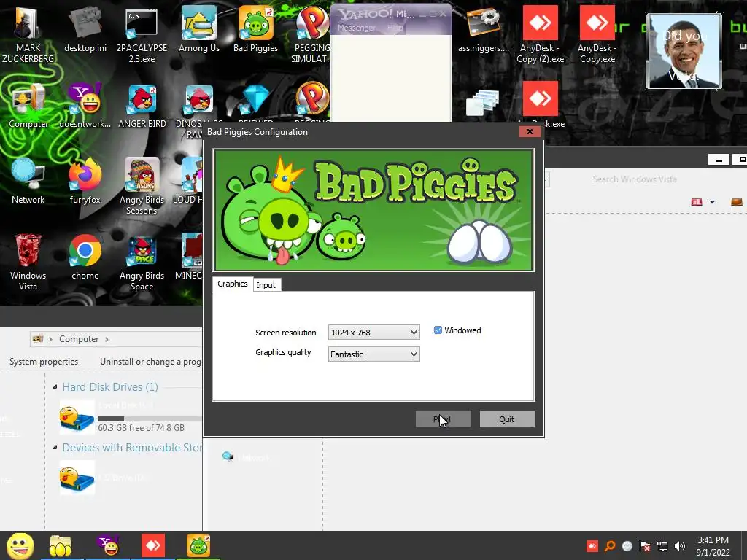Image resolution: width=747 pixels, height=560 pixels.
Task: Open the Messenger menu in Yahoo window
Action: pos(356,28)
